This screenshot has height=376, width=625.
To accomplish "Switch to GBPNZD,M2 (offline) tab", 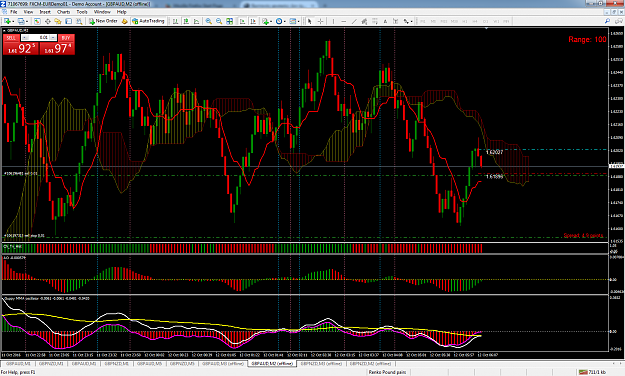I will pyautogui.click(x=370, y=364).
